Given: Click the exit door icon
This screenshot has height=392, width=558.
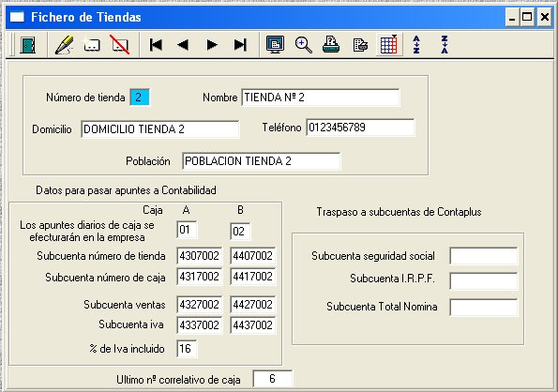Looking at the screenshot, I should (x=28, y=45).
